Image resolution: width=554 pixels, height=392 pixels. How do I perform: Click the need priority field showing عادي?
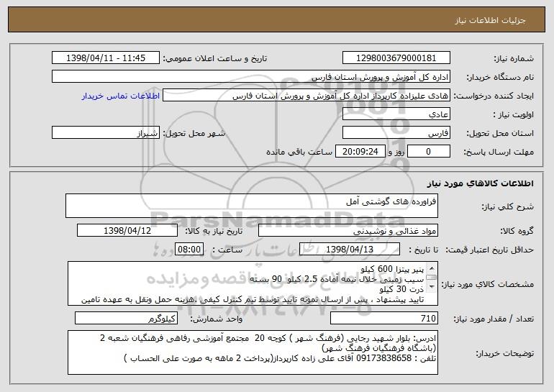tap(396, 114)
